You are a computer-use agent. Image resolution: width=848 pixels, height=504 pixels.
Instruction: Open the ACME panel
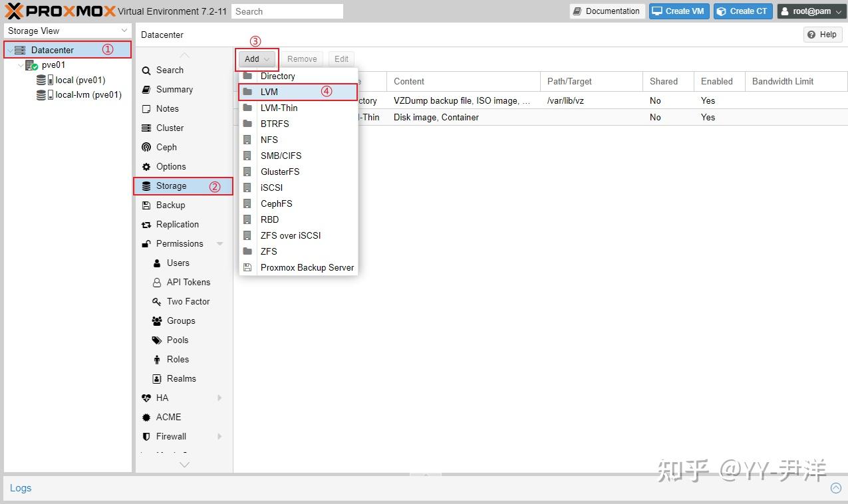169,417
